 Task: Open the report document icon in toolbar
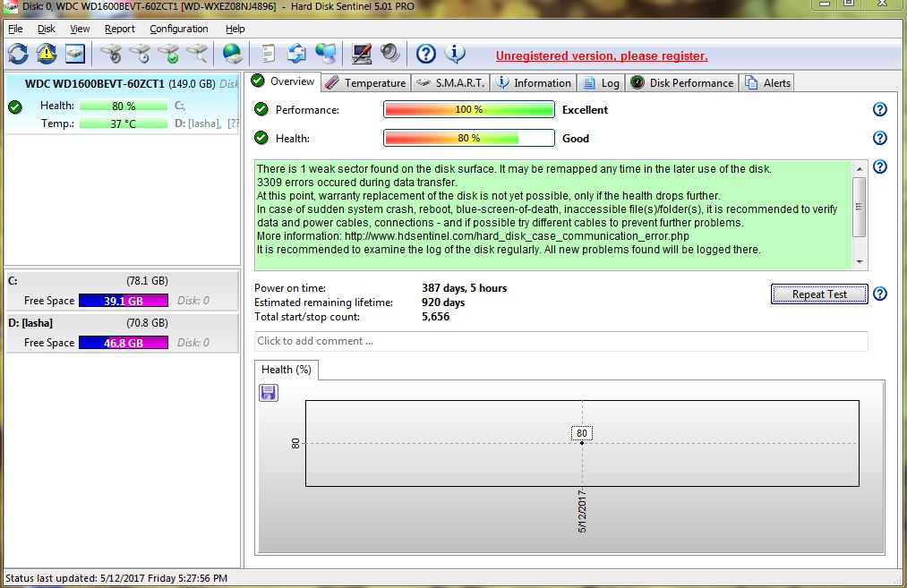pos(267,54)
